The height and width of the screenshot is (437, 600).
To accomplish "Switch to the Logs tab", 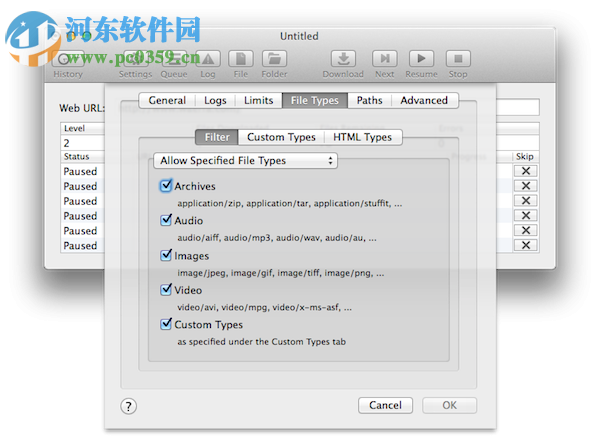I will [x=215, y=100].
